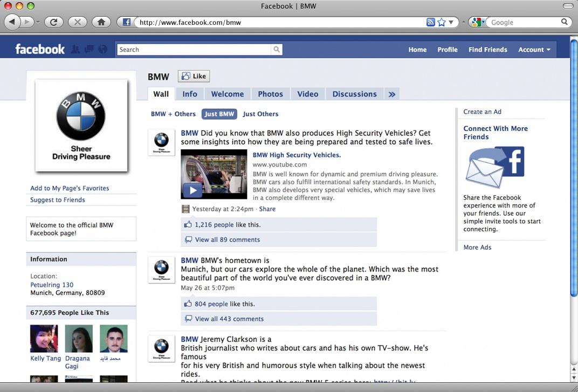Viewport: 578px width, 392px height.
Task: Reload the page with the refresh button
Action: 54,22
